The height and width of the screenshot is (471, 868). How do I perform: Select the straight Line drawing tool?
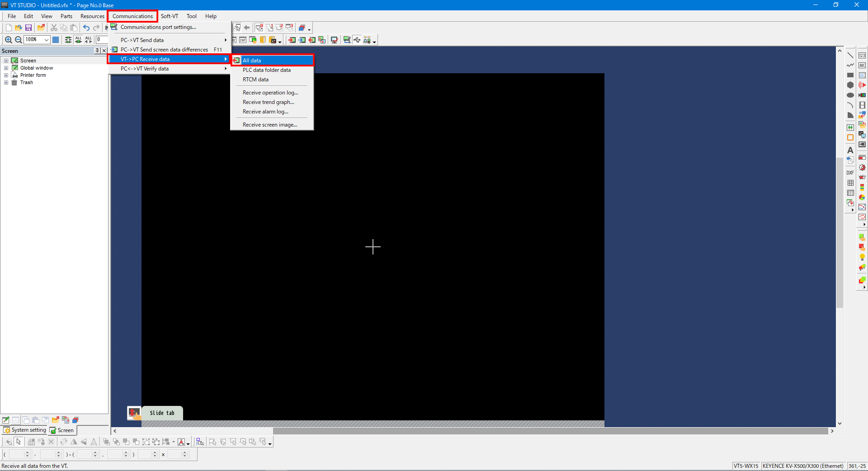click(850, 55)
